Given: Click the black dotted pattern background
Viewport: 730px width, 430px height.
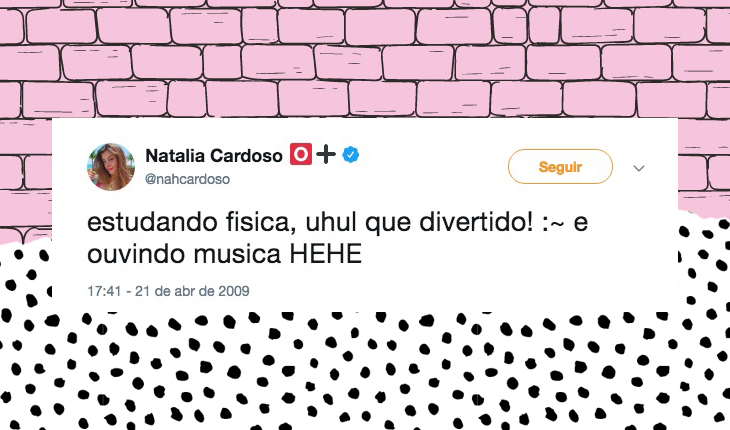Looking at the screenshot, I should click(363, 372).
